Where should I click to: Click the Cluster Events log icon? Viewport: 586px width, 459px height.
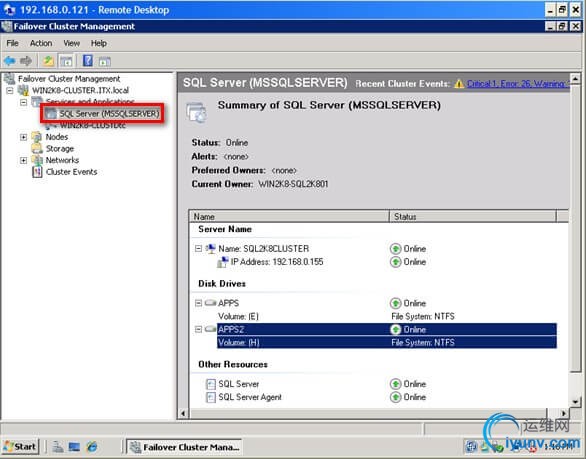(x=37, y=172)
